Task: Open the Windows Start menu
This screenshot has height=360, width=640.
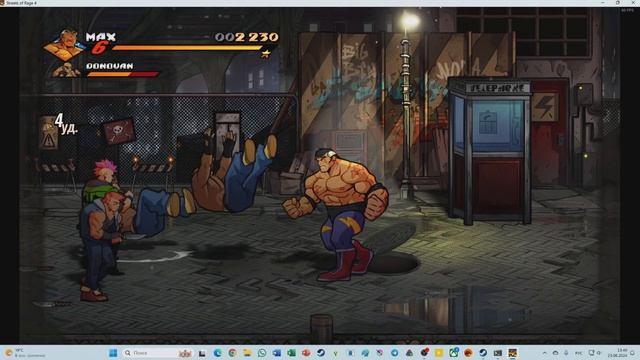Action: (113, 353)
